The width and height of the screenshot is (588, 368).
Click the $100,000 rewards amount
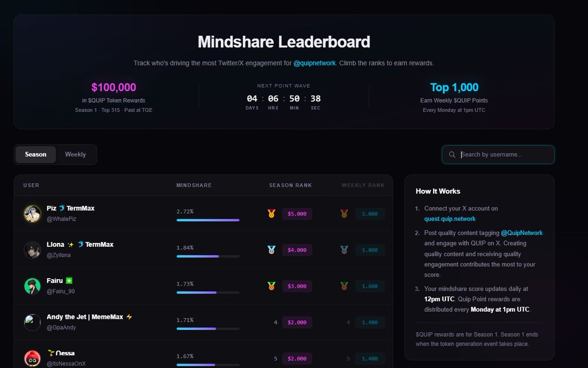tap(114, 87)
